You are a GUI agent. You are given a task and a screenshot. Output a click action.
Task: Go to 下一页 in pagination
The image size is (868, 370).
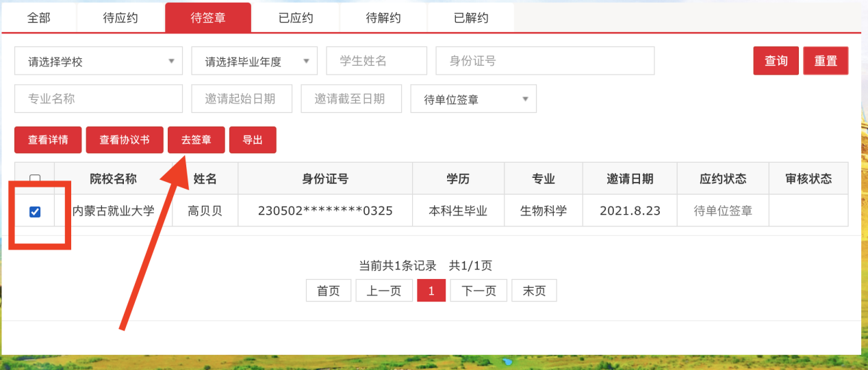click(x=478, y=291)
